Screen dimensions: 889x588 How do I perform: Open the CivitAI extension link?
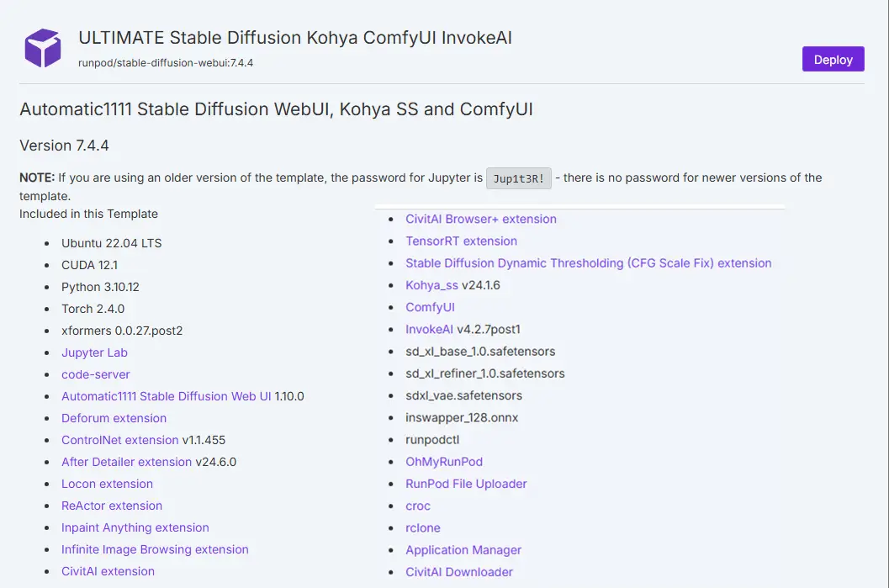pos(108,571)
